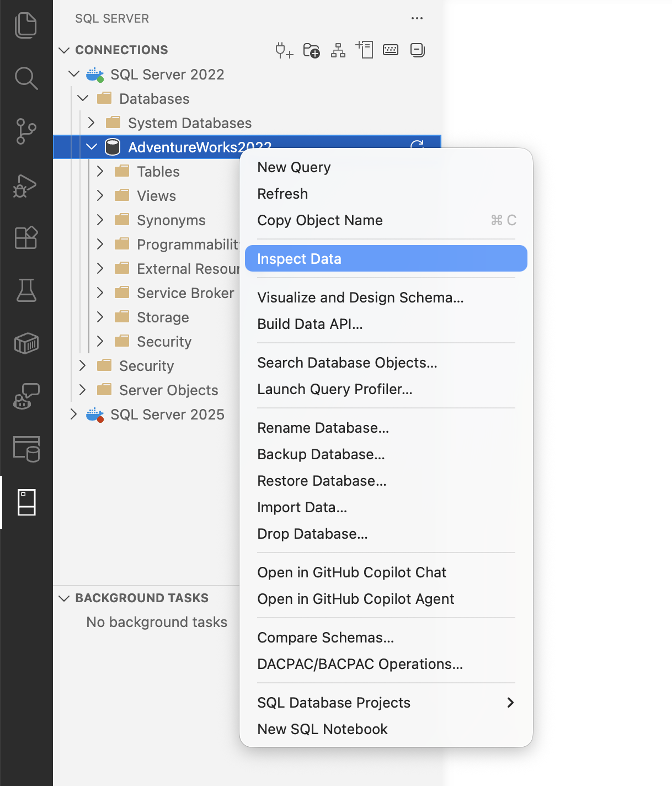Select Inspect Data menu item
The height and width of the screenshot is (786, 672).
pyautogui.click(x=386, y=259)
